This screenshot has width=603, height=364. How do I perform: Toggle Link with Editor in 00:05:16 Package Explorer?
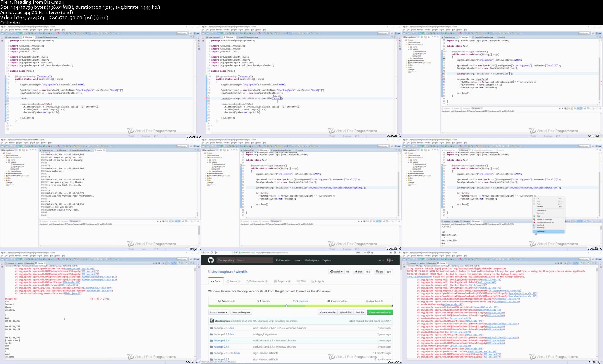pos(23,150)
